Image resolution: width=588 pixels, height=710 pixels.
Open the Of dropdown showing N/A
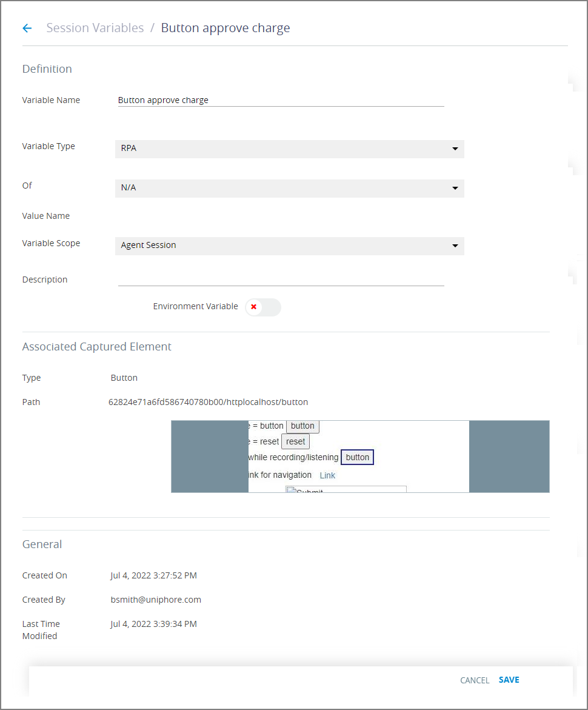coord(289,188)
